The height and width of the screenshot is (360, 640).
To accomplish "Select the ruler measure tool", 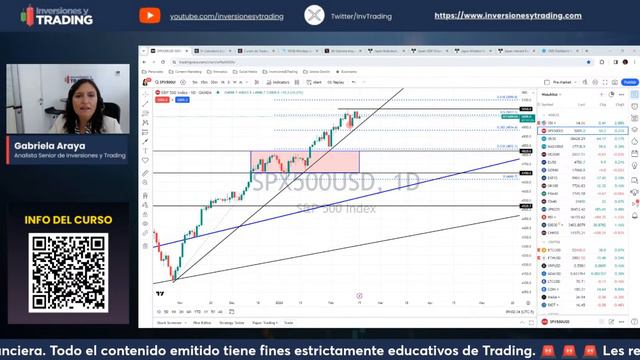I will (x=145, y=173).
